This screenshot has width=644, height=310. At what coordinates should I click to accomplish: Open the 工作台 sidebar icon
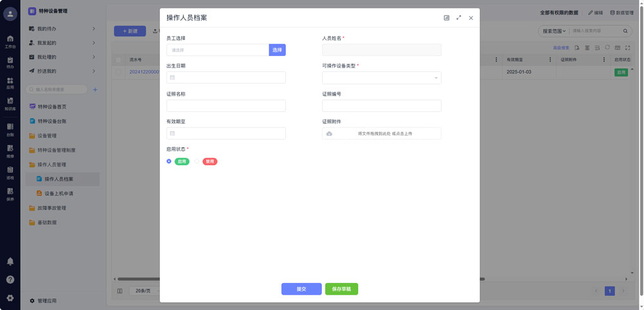point(10,42)
